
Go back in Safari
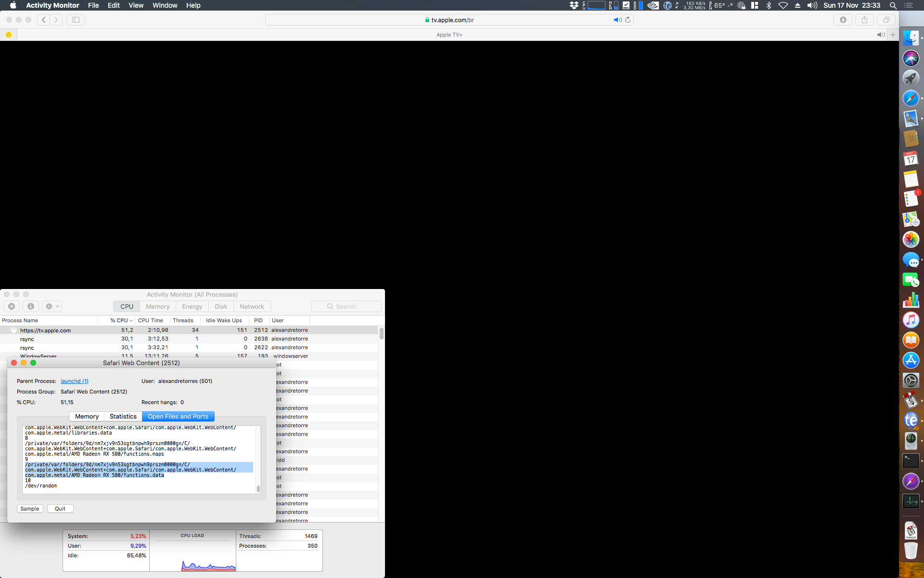(44, 20)
